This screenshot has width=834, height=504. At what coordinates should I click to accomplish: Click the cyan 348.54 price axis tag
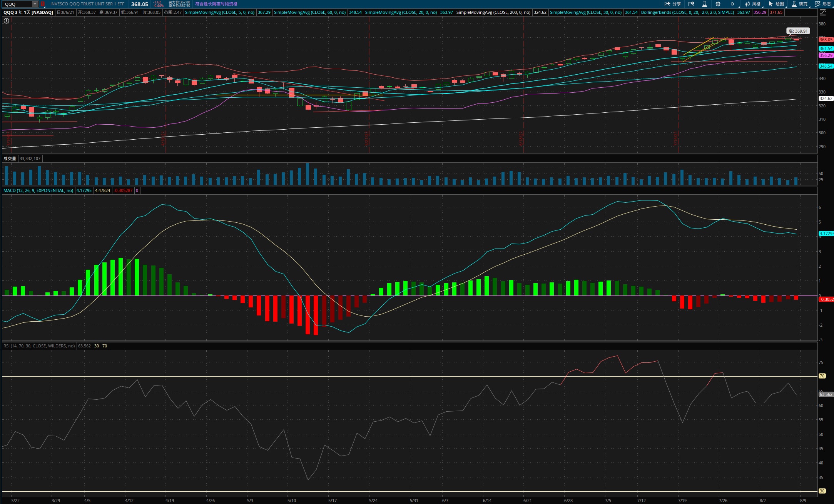tap(826, 66)
